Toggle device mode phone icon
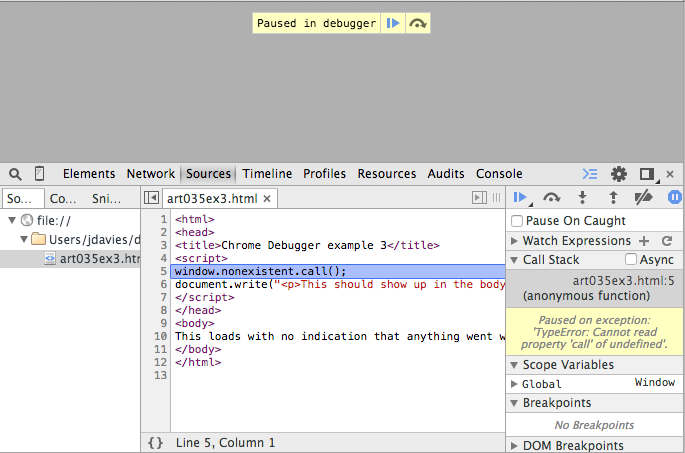 39,173
